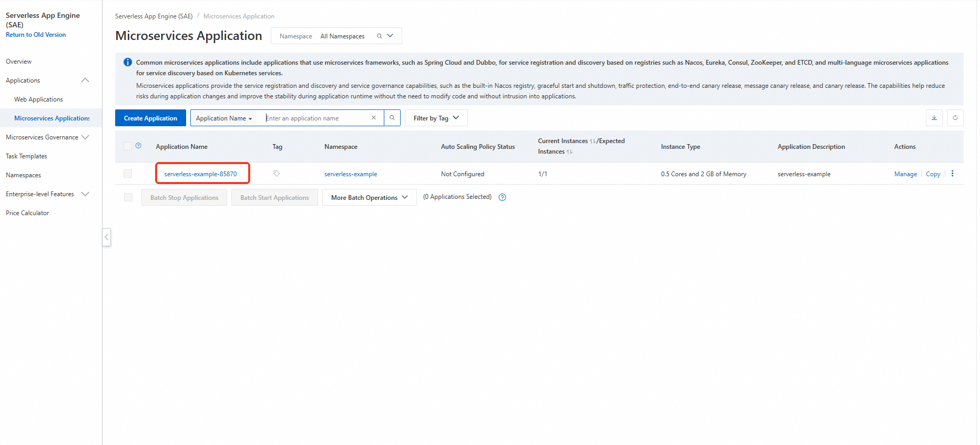980x445 pixels.
Task: Collapse the left sidebar panel
Action: 107,237
